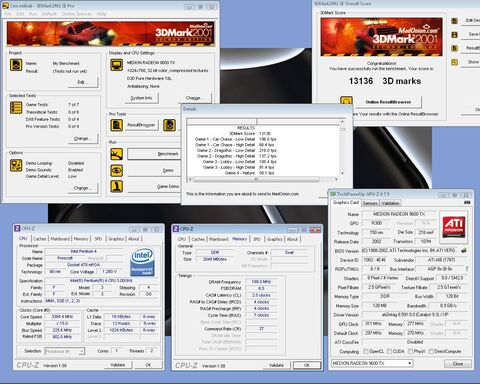Click up arrow of Details vertical scrollbar
This screenshot has height=384, width=480.
pos(342,122)
